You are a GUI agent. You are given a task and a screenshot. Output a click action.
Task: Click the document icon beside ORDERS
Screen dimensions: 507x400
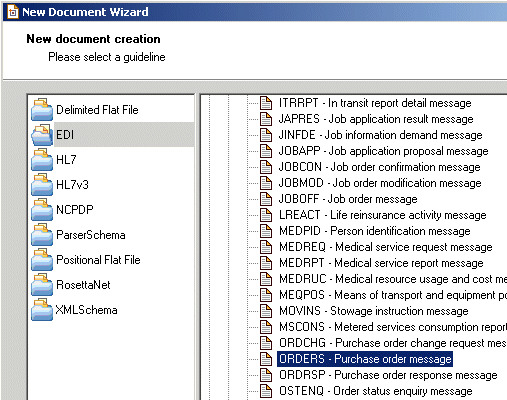click(266, 359)
